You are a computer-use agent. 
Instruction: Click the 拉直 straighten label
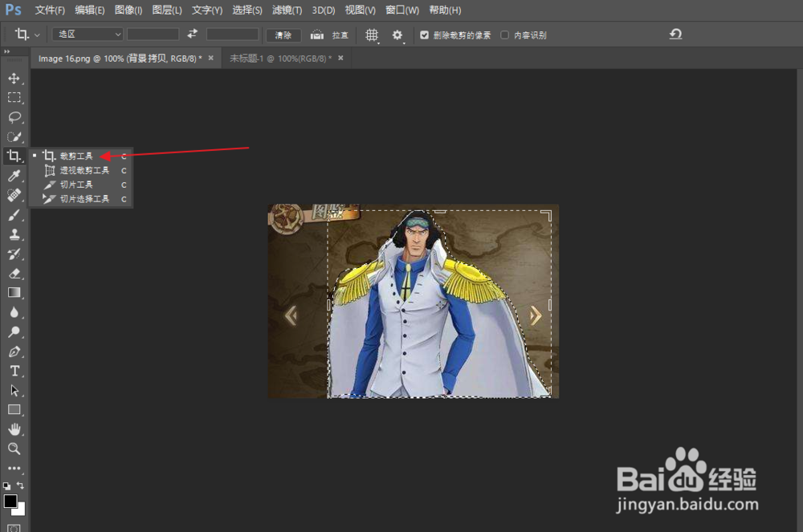340,35
